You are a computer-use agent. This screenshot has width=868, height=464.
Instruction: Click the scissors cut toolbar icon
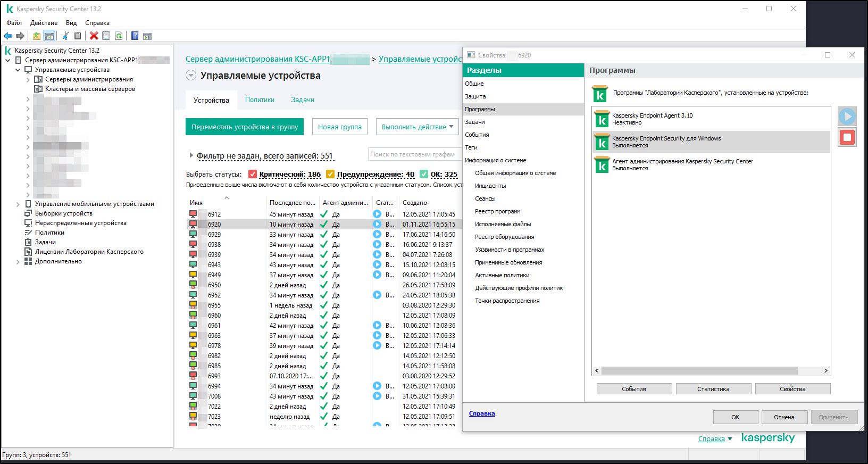tap(65, 36)
